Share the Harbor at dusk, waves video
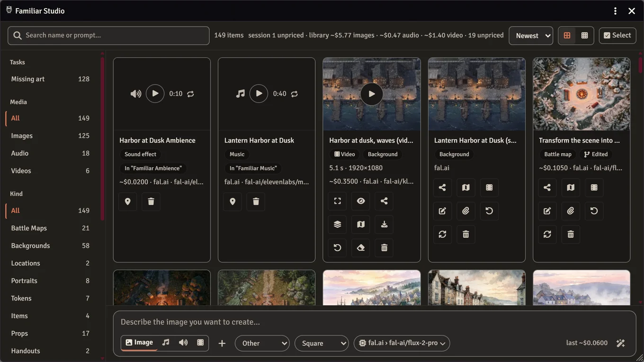 pyautogui.click(x=384, y=201)
